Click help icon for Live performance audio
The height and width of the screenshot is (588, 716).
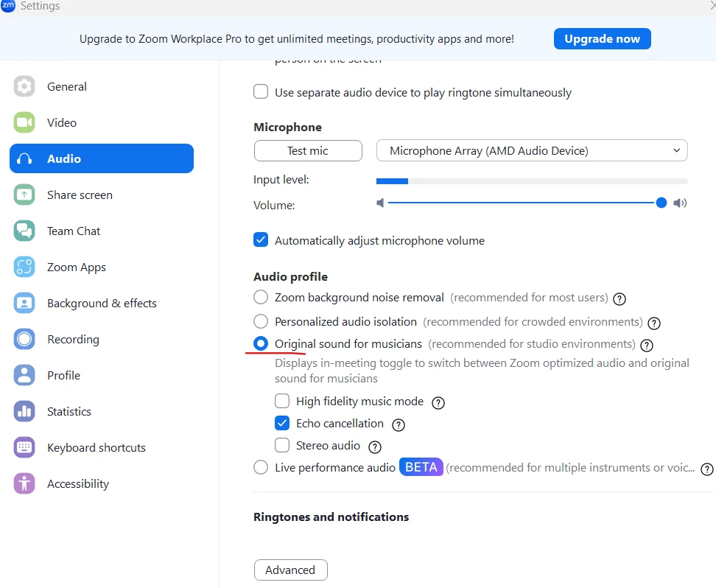pos(707,469)
